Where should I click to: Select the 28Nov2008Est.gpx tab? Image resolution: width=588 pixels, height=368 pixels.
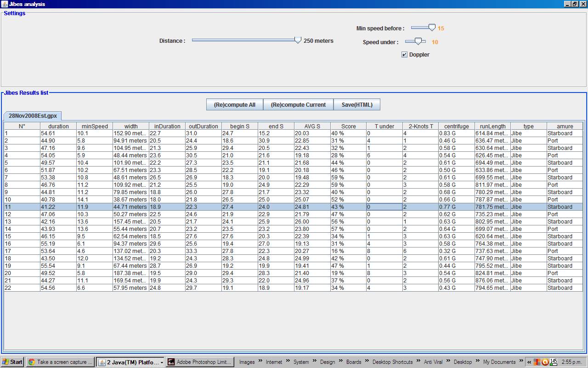tap(32, 116)
